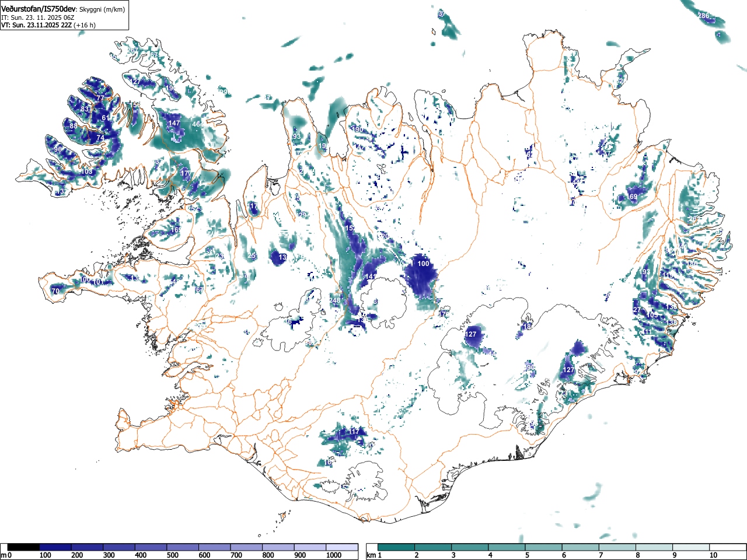Click the '248' value label on the map
Viewport: 747px width, 560px height.
click(x=335, y=301)
